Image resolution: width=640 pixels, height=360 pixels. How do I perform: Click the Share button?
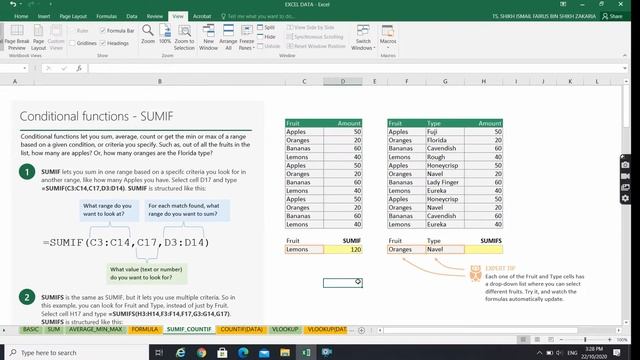pyautogui.click(x=612, y=16)
